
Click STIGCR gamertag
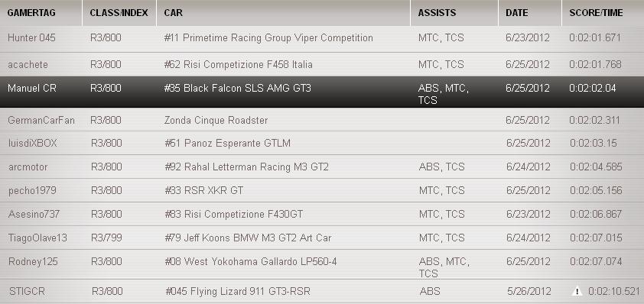[x=27, y=292]
